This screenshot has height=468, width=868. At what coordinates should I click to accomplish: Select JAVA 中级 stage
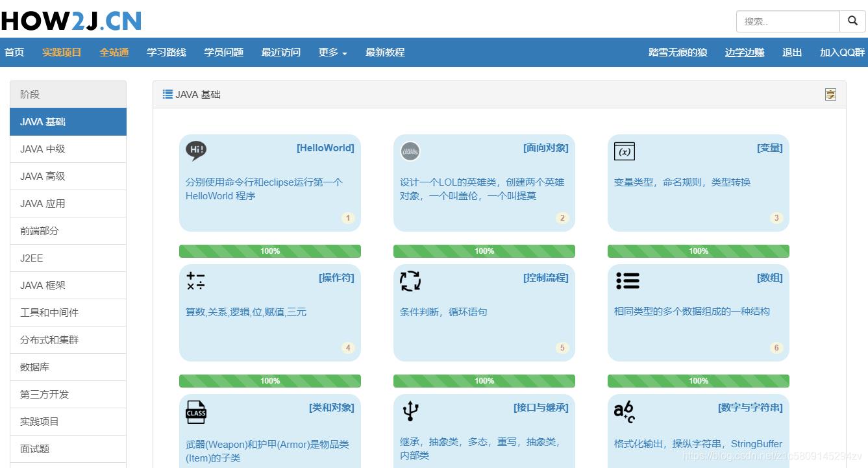[x=68, y=149]
